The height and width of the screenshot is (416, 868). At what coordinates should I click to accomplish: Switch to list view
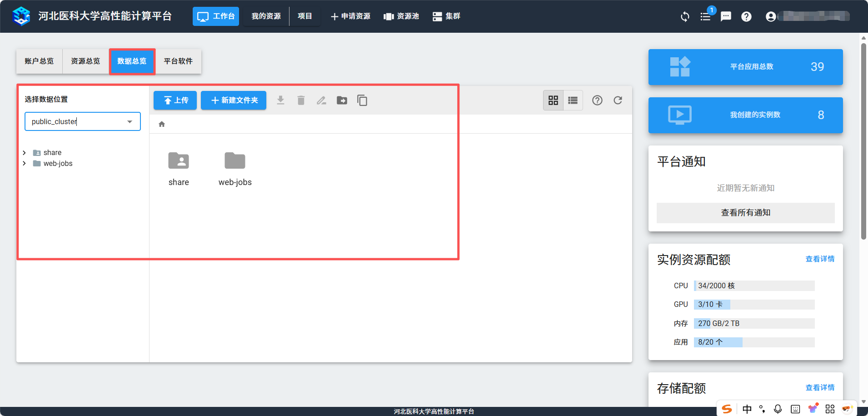pos(573,100)
